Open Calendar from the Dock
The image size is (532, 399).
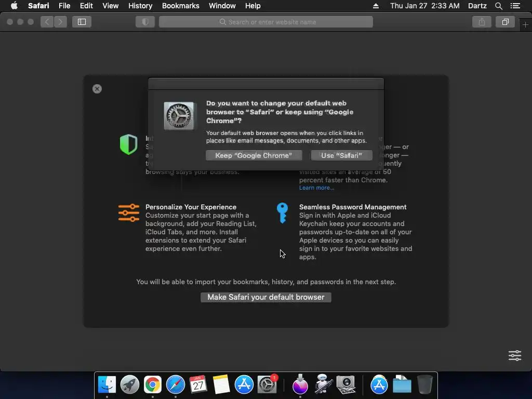point(198,384)
